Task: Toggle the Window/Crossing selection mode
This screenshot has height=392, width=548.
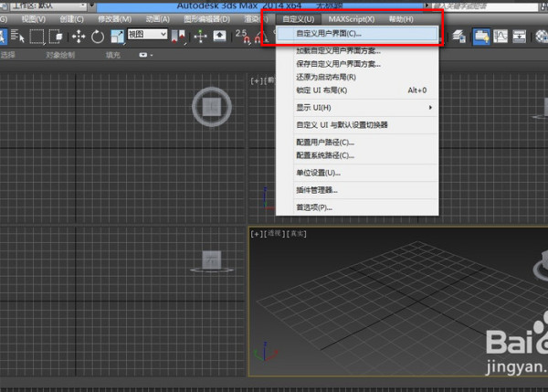Action: [x=56, y=36]
